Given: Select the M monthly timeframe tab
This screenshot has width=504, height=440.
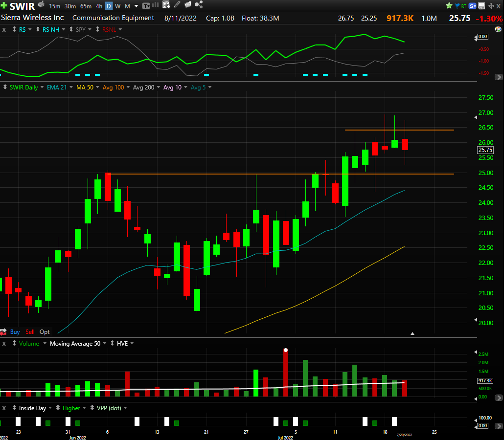Looking at the screenshot, I should click(x=127, y=6).
